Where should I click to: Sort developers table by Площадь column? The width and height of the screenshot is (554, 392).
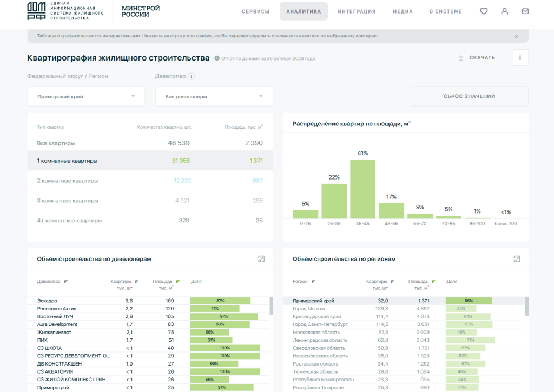178,281
